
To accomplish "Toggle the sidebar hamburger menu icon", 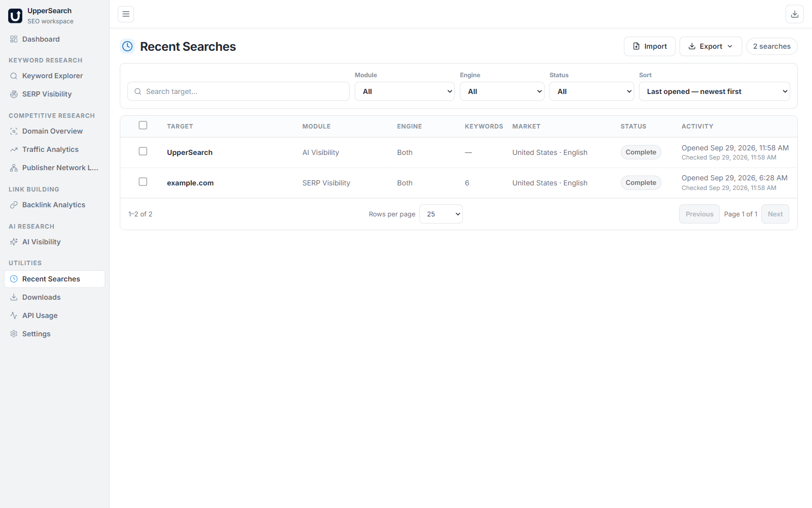I will (x=126, y=14).
